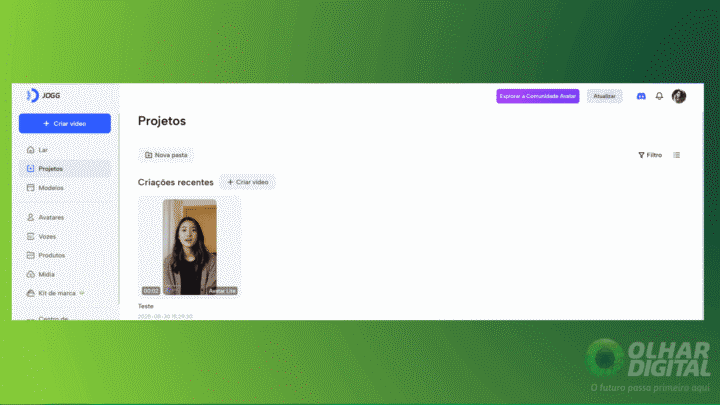Click the Lar home icon in sidebar
Screen dimensions: 720x405
[x=30, y=149]
